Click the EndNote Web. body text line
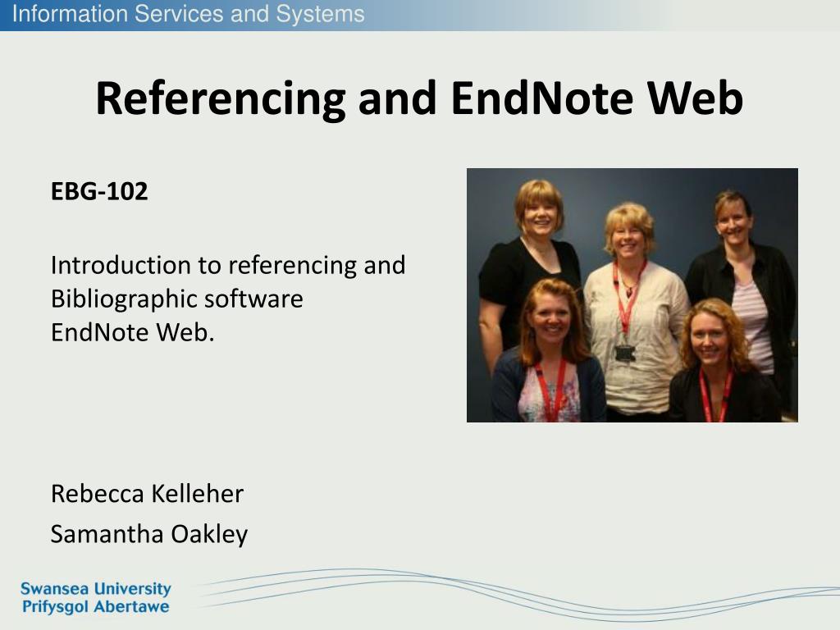The width and height of the screenshot is (840, 630). click(x=132, y=332)
